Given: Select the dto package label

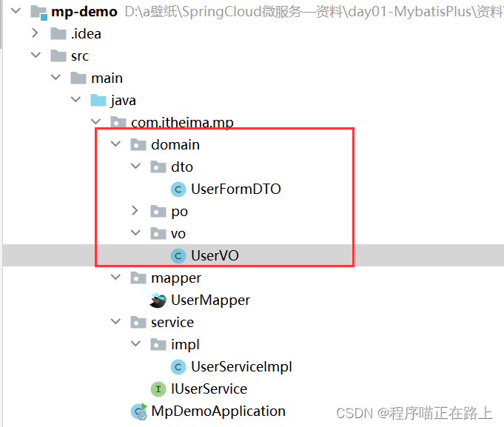Looking at the screenshot, I should tap(182, 167).
